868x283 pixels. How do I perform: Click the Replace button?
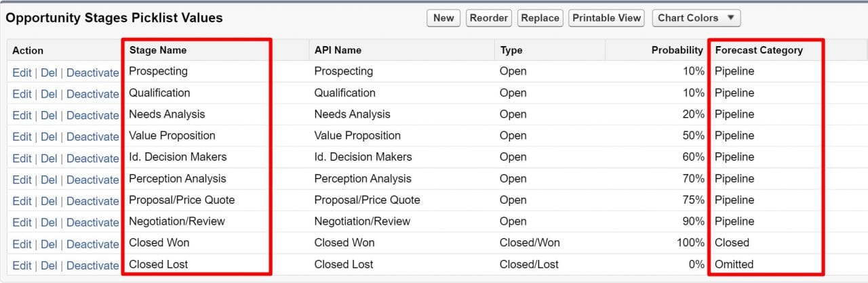[540, 18]
